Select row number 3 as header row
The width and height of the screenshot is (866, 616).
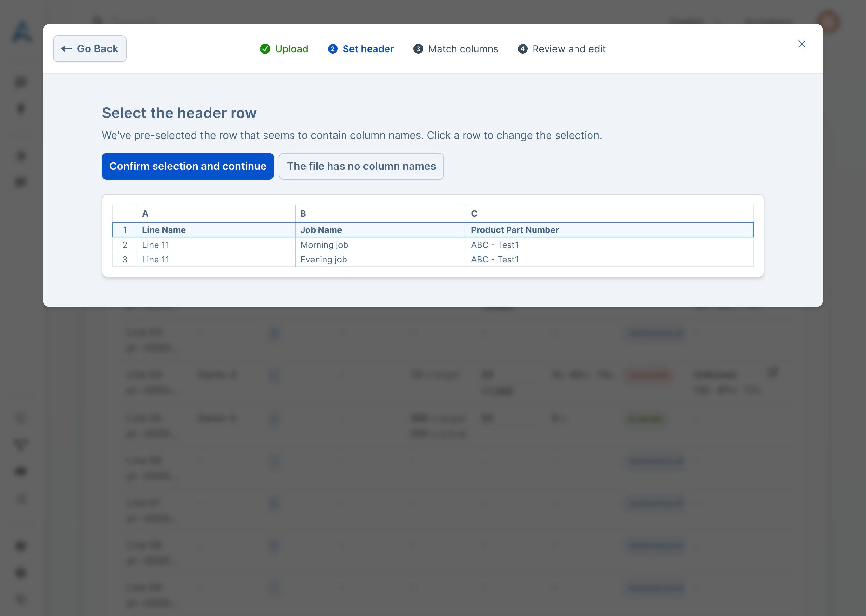[125, 260]
